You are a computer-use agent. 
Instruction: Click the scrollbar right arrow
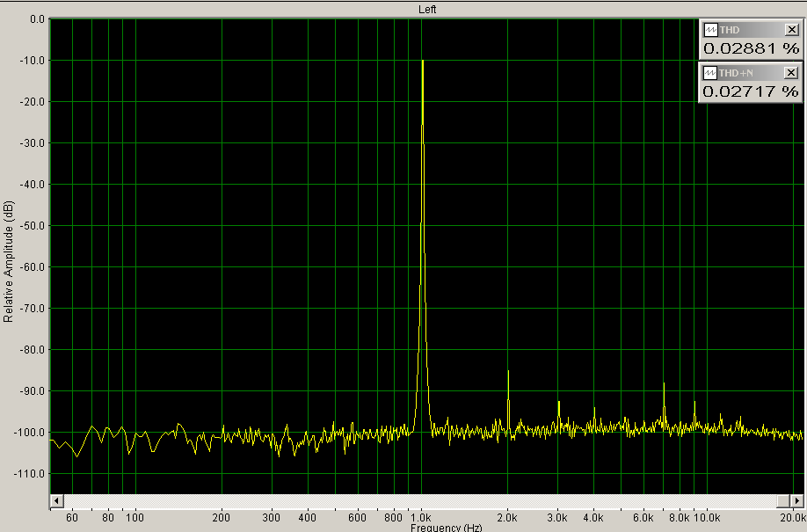click(796, 500)
